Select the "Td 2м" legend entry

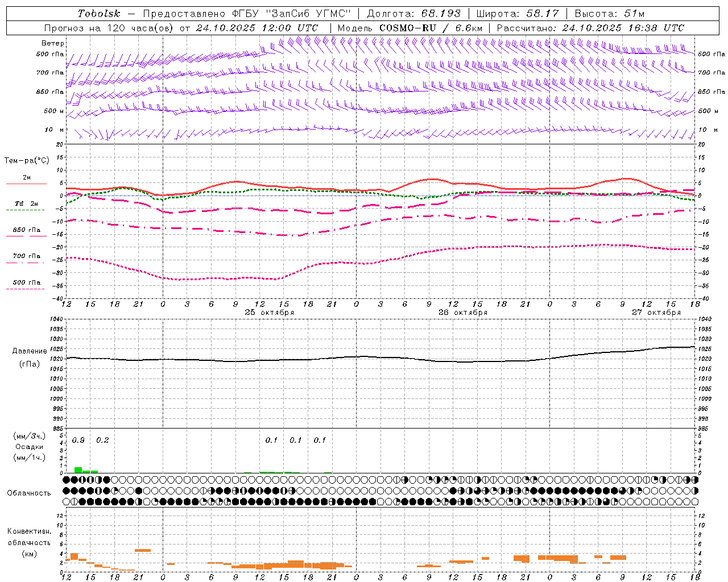[27, 203]
